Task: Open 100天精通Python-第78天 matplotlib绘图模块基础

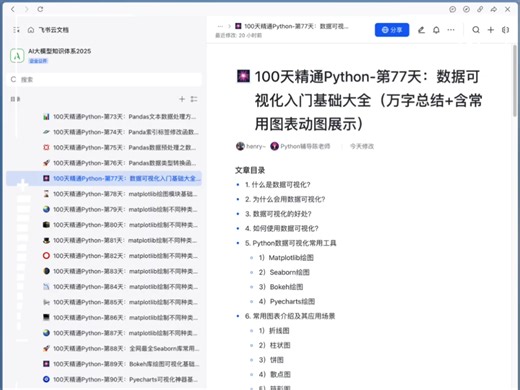Action: pyautogui.click(x=104, y=194)
